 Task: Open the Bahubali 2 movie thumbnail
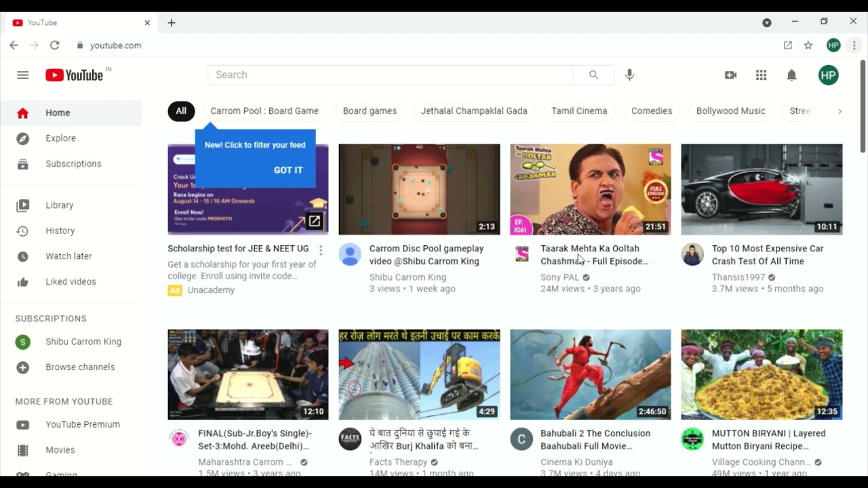[591, 375]
